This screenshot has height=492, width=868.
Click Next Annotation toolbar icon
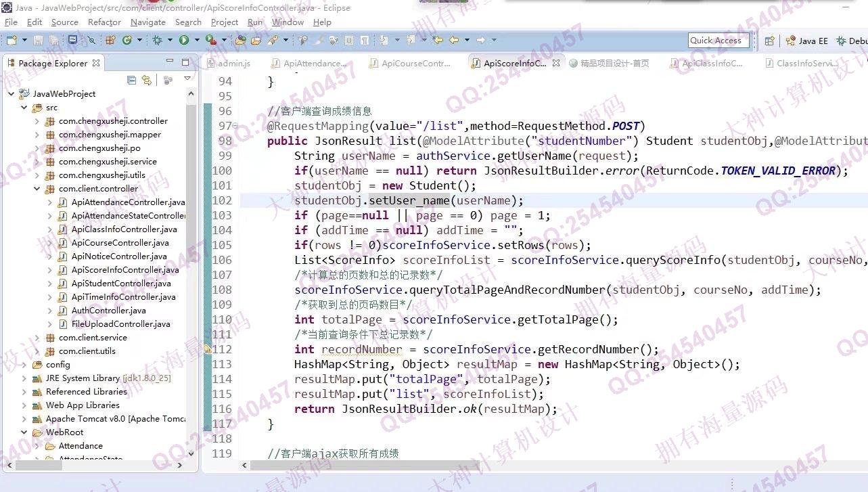pyautogui.click(x=384, y=40)
